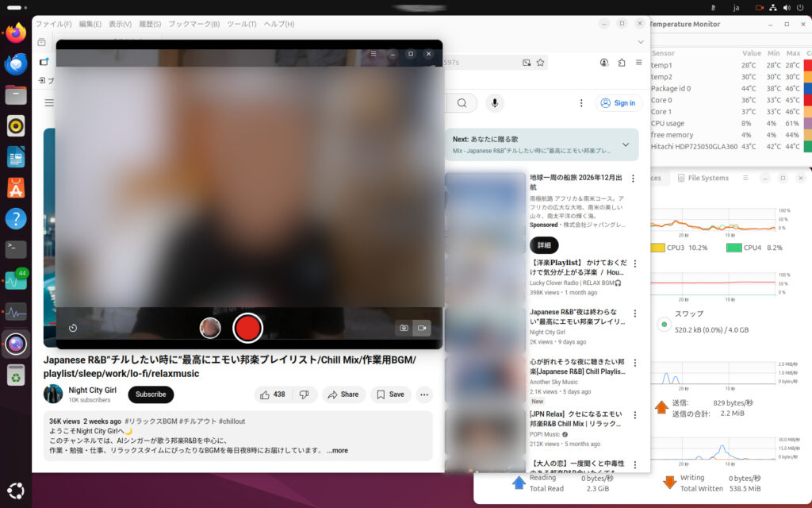This screenshot has width=812, height=508.
Task: Expand the Next playlist panel chevron
Action: point(626,144)
